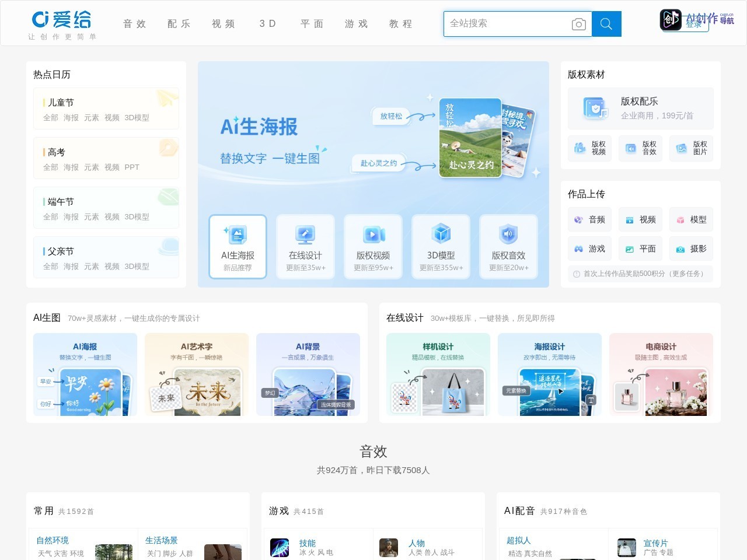
Task: Click the 游戏 sound section title
Action: click(279, 511)
